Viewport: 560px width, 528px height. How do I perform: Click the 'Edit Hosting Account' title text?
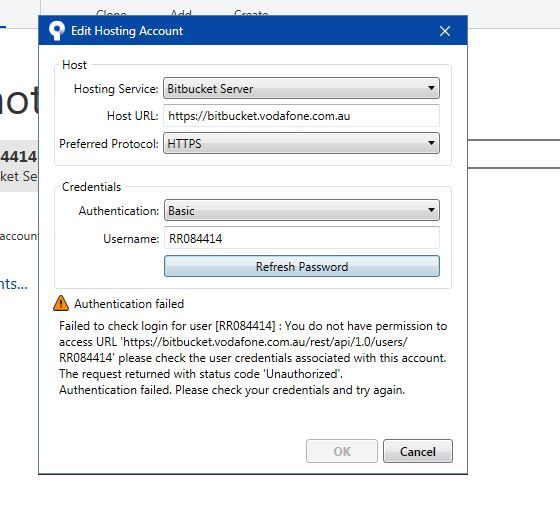(127, 31)
